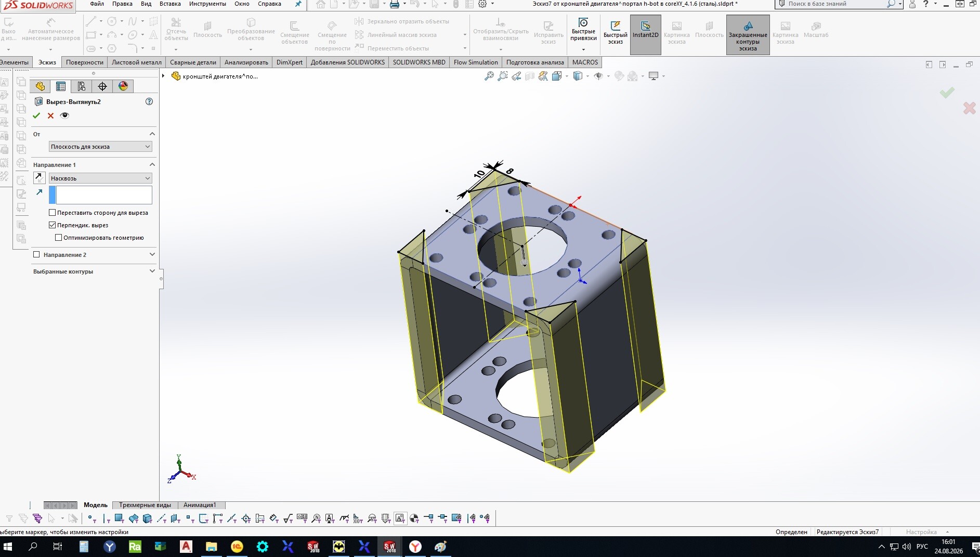The image size is (980, 557).
Task: Switch to the Поверхности tab
Action: pos(85,62)
